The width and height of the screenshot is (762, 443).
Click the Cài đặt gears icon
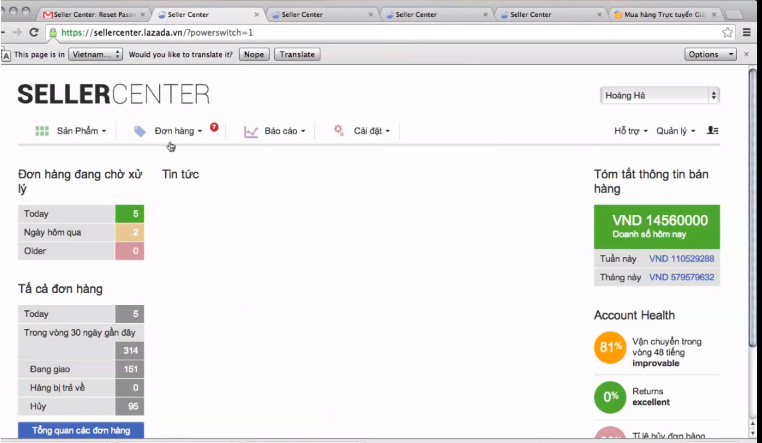click(x=339, y=131)
